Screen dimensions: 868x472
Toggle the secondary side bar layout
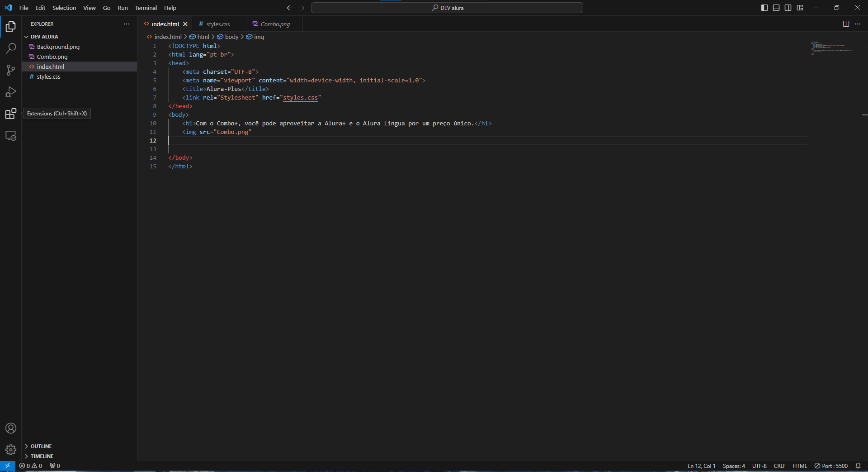click(788, 8)
